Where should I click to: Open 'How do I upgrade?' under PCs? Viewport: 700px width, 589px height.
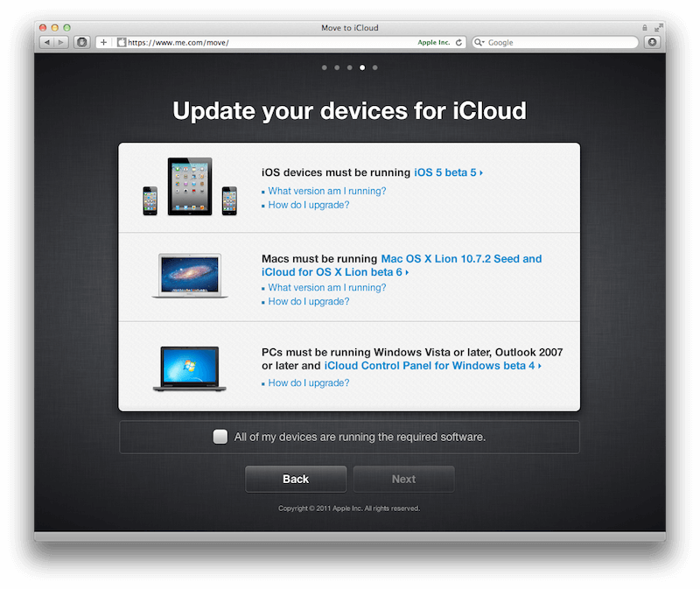(x=309, y=383)
